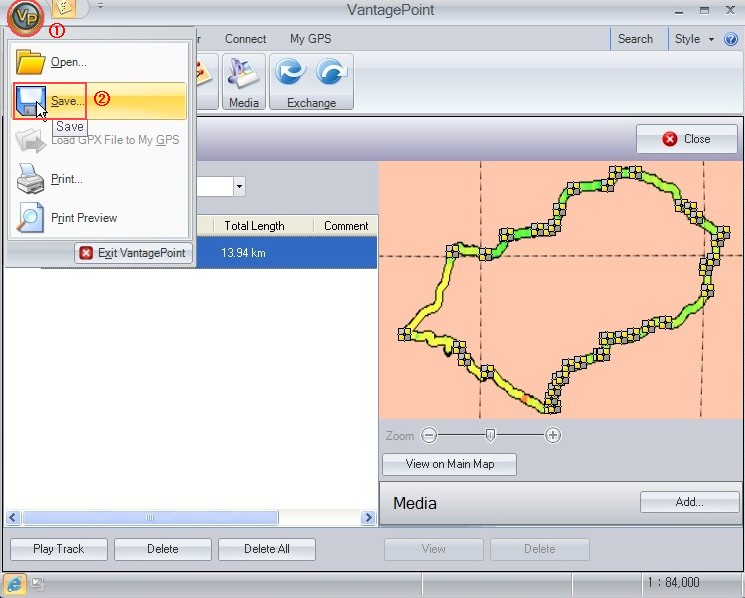Viewport: 745px width, 598px height.
Task: Click the second Exchange arrow icon
Action: (331, 73)
